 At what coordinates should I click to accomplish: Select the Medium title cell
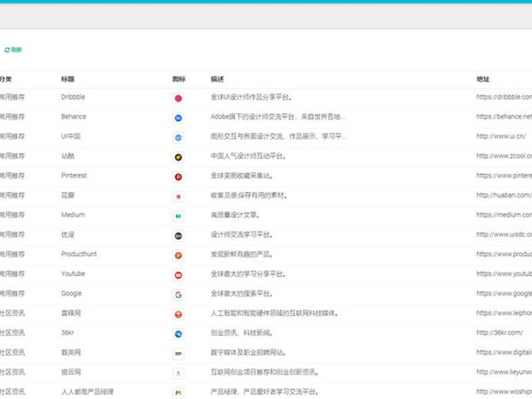pyautogui.click(x=73, y=215)
